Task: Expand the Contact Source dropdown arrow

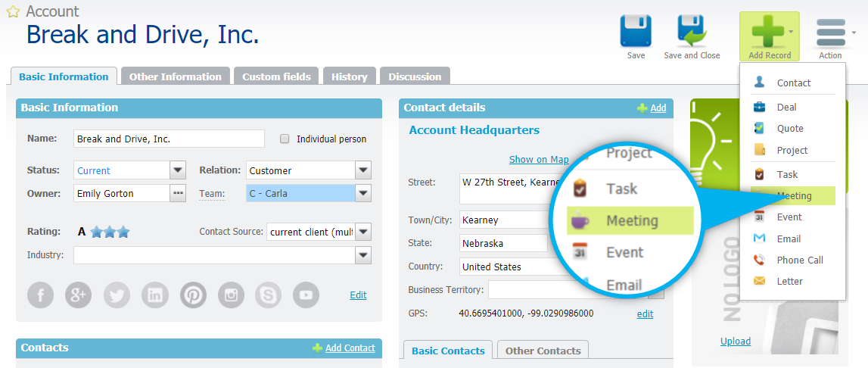Action: (x=363, y=232)
